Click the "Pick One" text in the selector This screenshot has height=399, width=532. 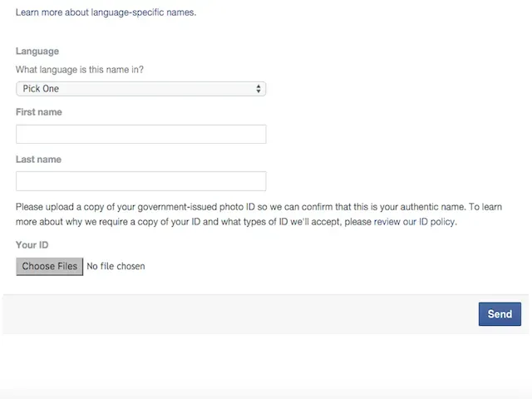click(x=42, y=88)
